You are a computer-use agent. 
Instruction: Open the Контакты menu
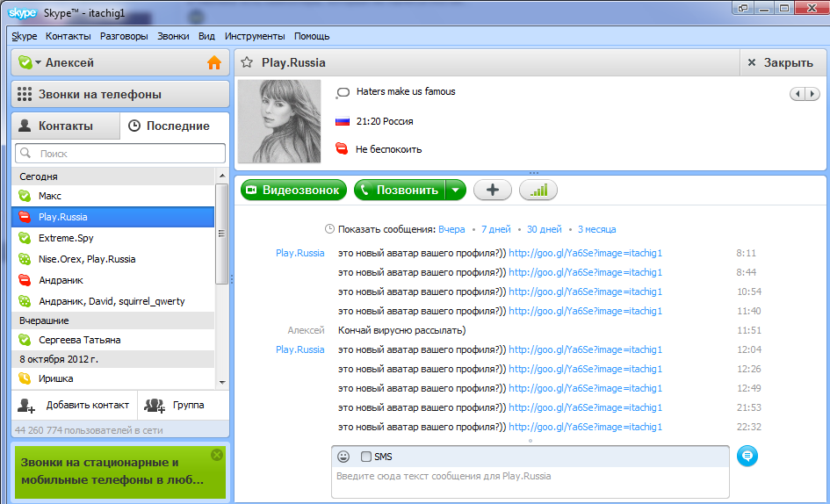(69, 36)
